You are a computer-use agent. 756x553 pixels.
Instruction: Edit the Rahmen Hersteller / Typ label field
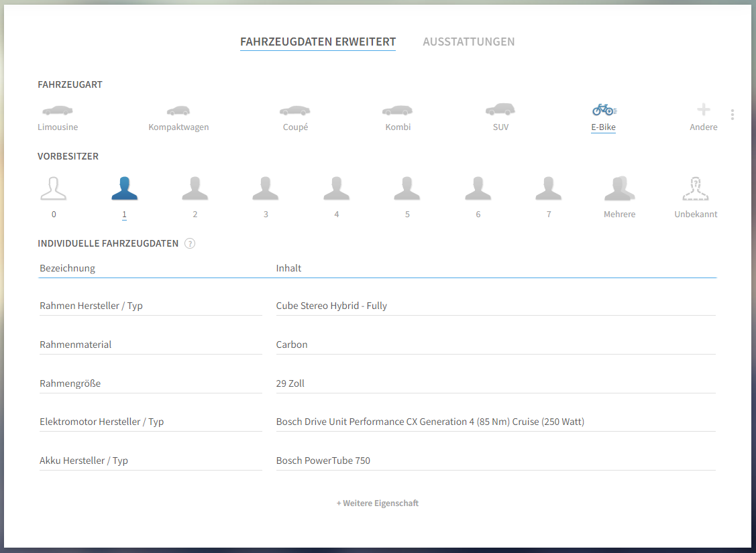tap(150, 306)
